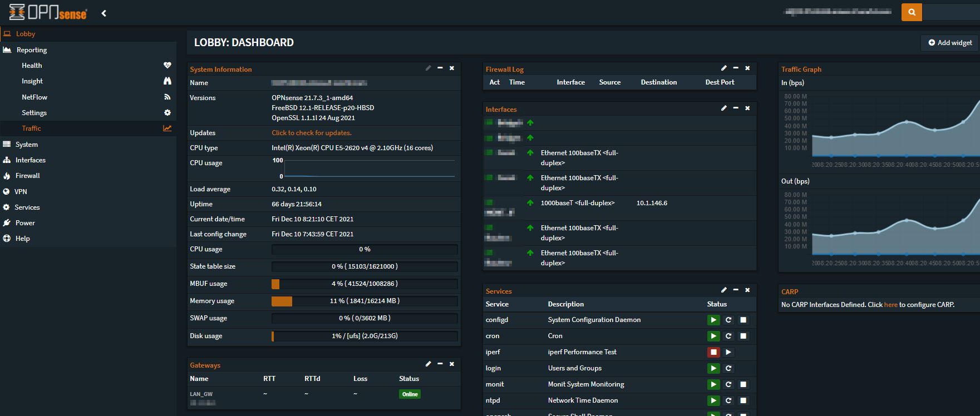Click the 10.1.146.6 interface address
Viewport: 980px width, 416px height.
tap(652, 203)
